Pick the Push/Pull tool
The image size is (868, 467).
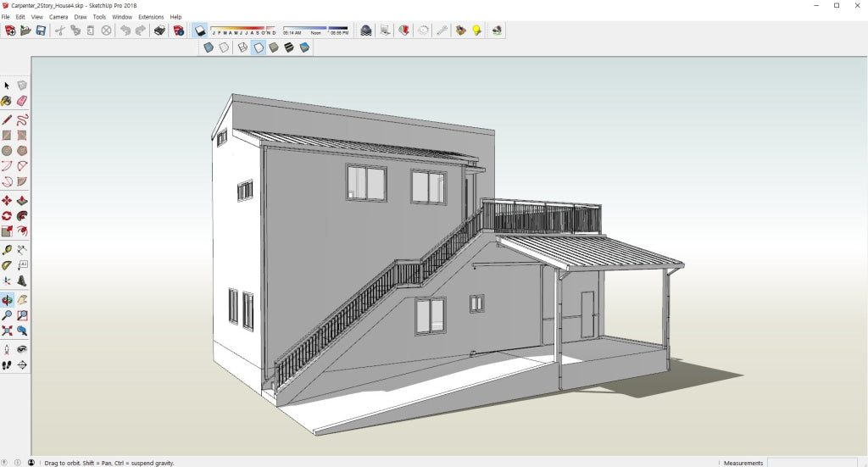point(22,200)
